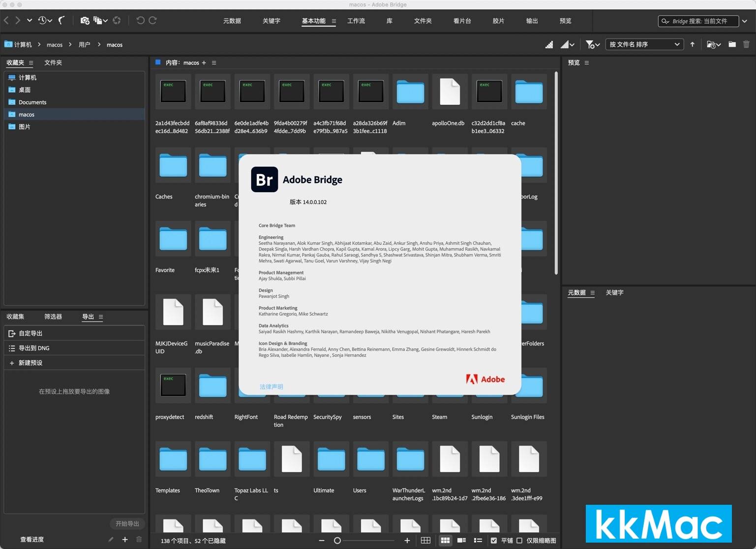Open the recent files clock dropdown
This screenshot has height=549, width=756.
click(45, 21)
